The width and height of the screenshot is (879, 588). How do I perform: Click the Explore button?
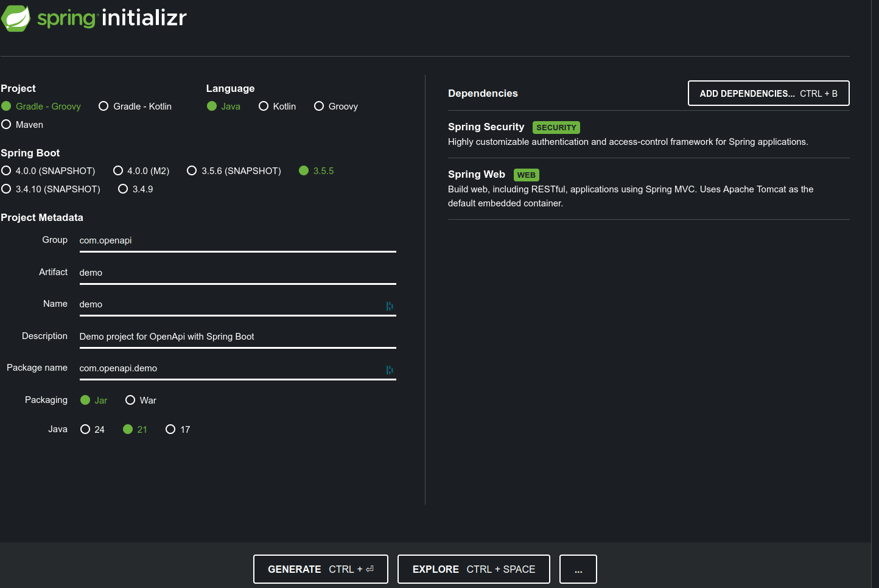pyautogui.click(x=474, y=569)
